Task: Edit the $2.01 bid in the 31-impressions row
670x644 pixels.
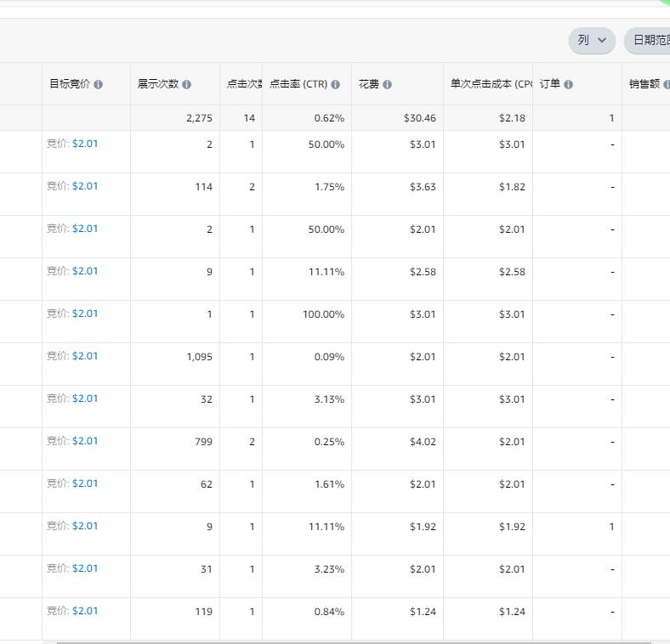Action: (x=85, y=568)
